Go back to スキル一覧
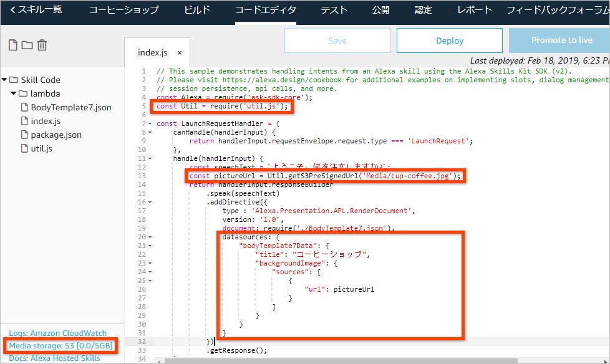This screenshot has height=364, width=610. pyautogui.click(x=36, y=10)
